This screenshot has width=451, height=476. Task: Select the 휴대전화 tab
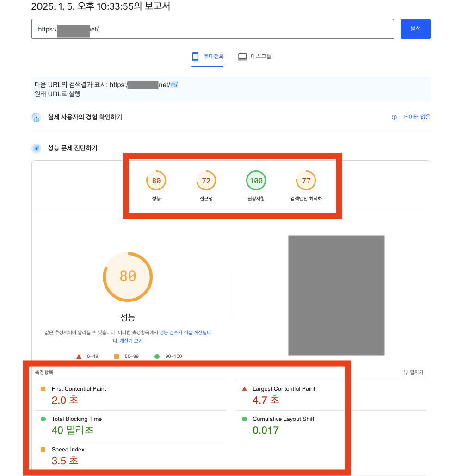coord(207,56)
